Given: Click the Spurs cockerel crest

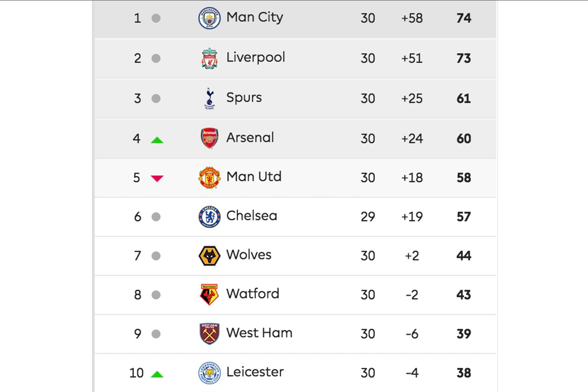Looking at the screenshot, I should tap(209, 99).
